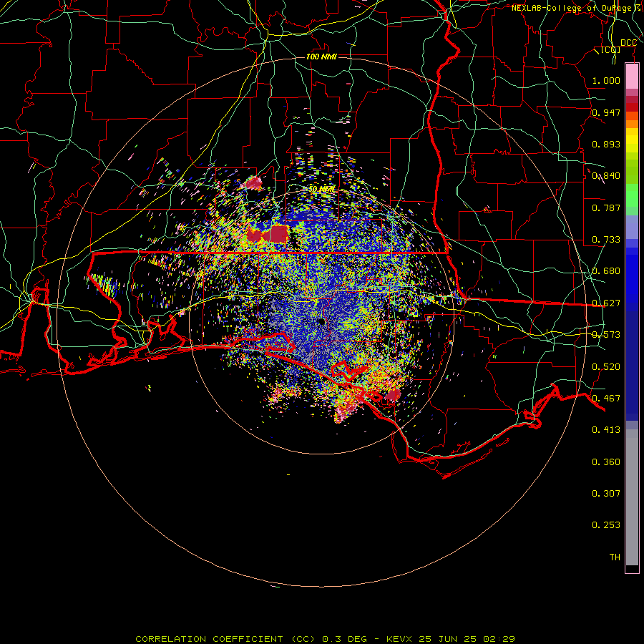The height and width of the screenshot is (644, 644).
Task: Select the 0.840 scale value
Action: 606,176
